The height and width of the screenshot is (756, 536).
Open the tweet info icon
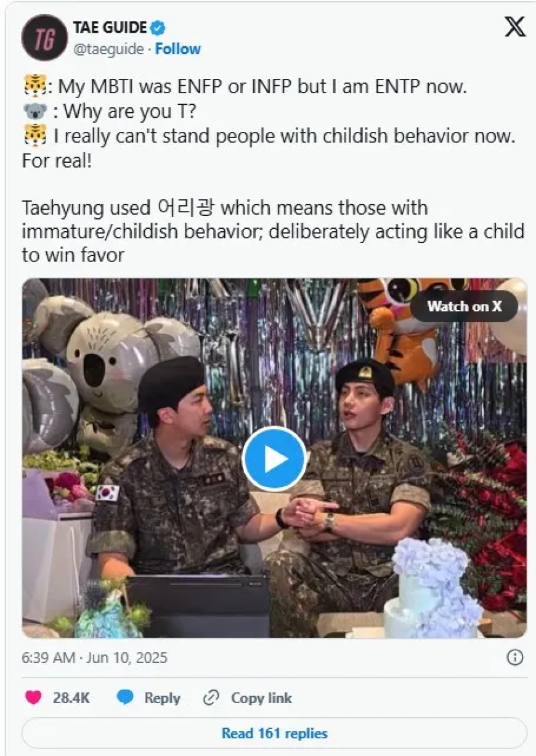514,657
